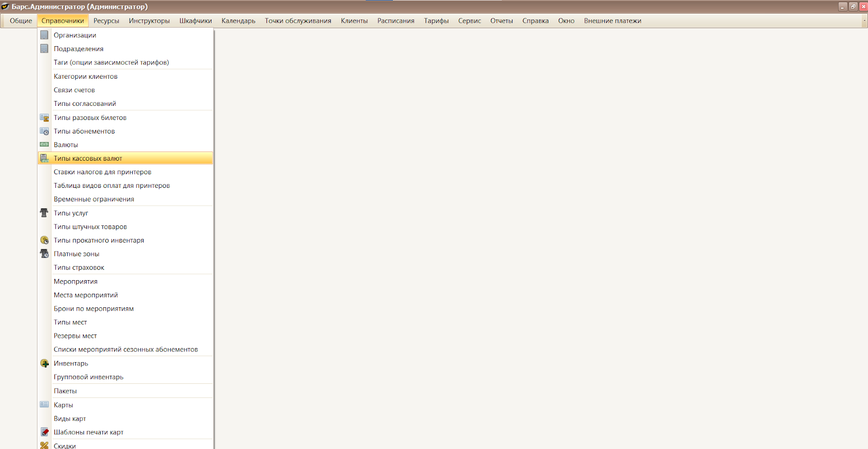Image resolution: width=868 pixels, height=449 pixels.
Task: Select Места мероприятий entry
Action: pos(125,295)
